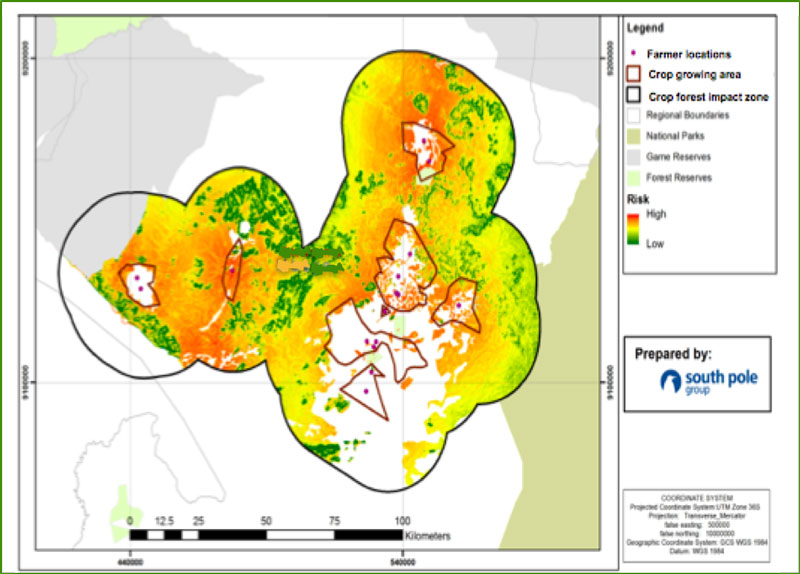Select the Crop growing area brown rectangle symbol
The height and width of the screenshot is (574, 800).
click(x=634, y=74)
